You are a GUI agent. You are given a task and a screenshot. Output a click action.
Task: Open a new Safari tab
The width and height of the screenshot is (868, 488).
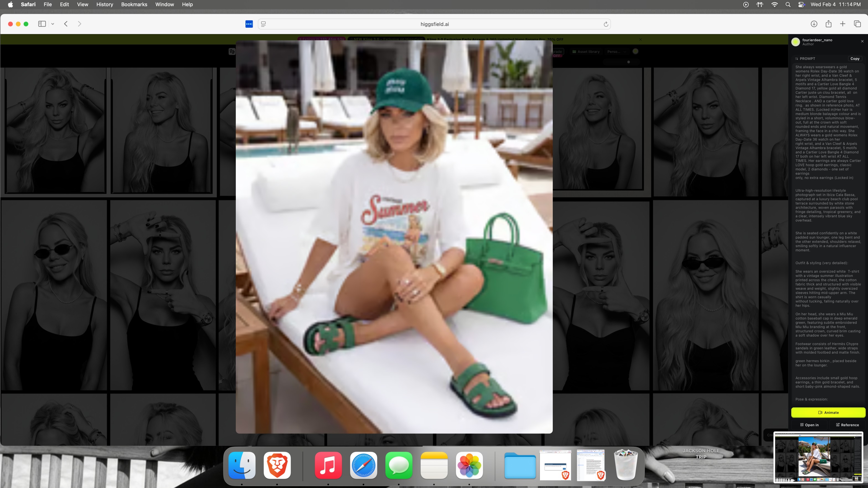click(x=842, y=24)
